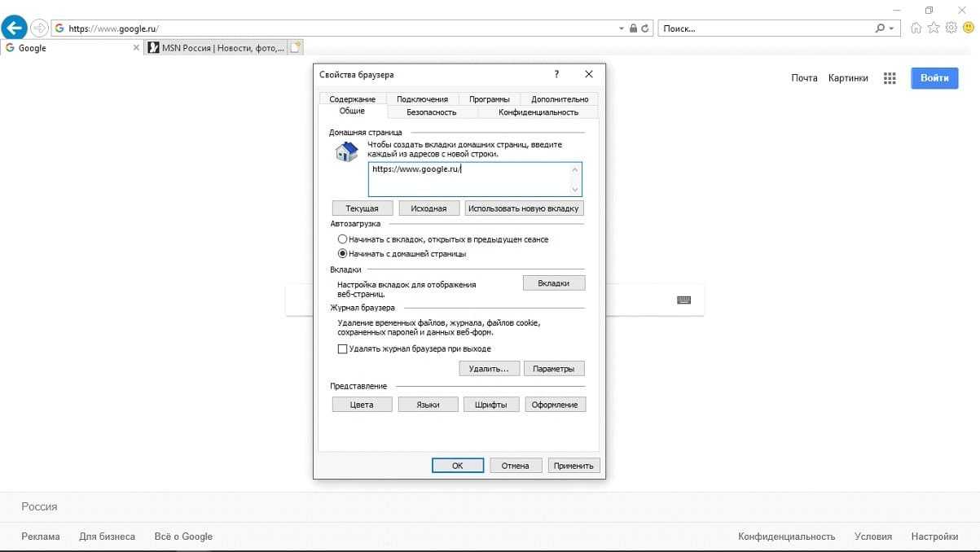Open the Параметры button
The height and width of the screenshot is (552, 980).
[554, 369]
